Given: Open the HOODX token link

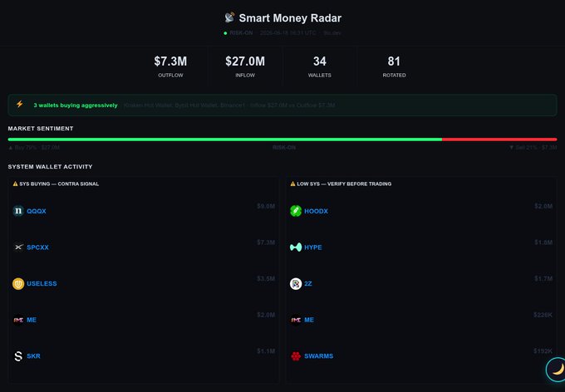Looking at the screenshot, I should pyautogui.click(x=316, y=211).
